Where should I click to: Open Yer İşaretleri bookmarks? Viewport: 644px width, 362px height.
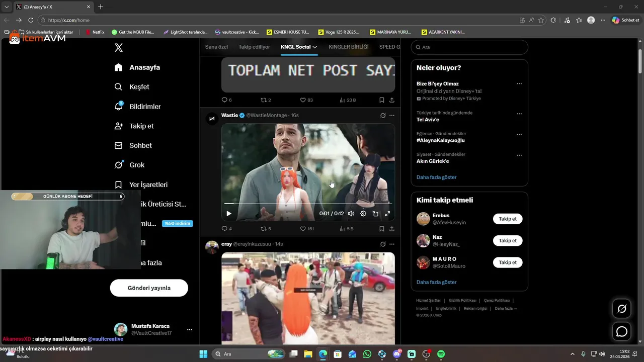point(141,185)
